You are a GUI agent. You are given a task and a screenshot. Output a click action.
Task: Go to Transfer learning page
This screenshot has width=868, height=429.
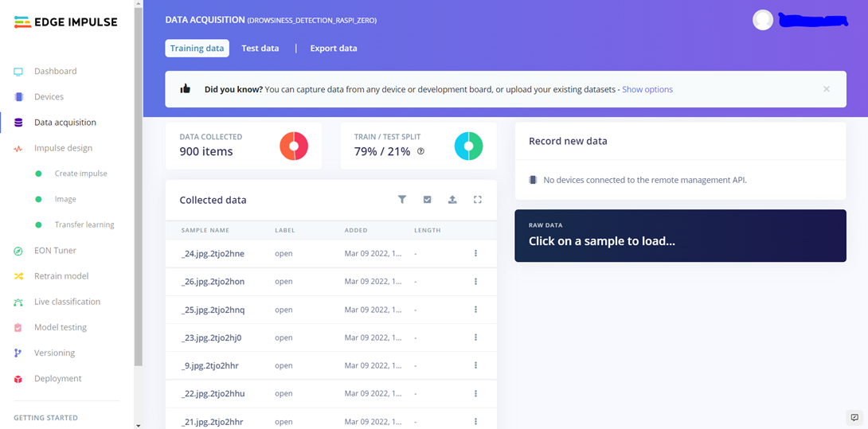84,224
